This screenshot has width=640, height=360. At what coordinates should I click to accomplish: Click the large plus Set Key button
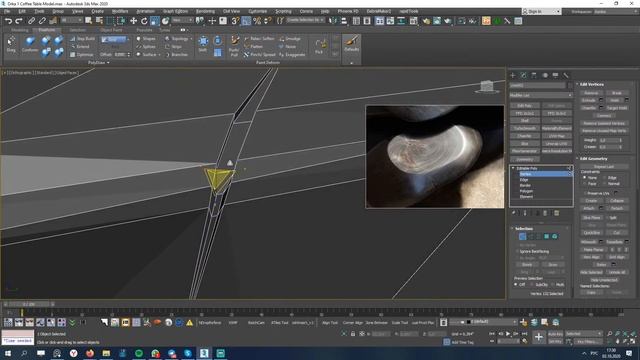pos(539,337)
